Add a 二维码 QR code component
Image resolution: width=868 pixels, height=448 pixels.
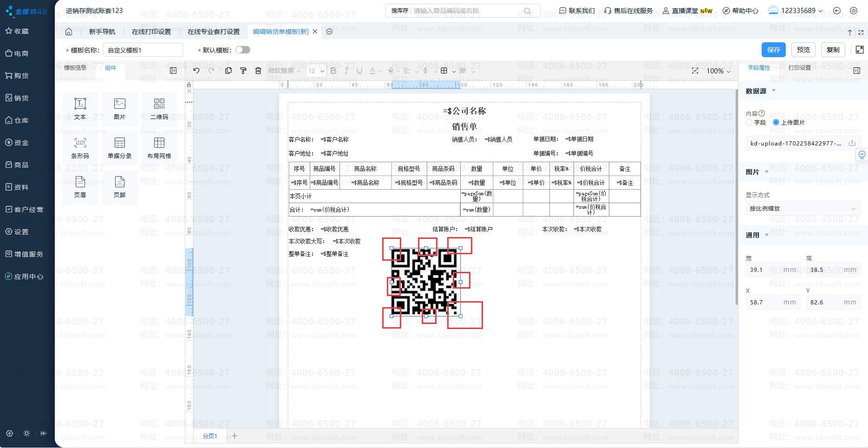coord(159,109)
